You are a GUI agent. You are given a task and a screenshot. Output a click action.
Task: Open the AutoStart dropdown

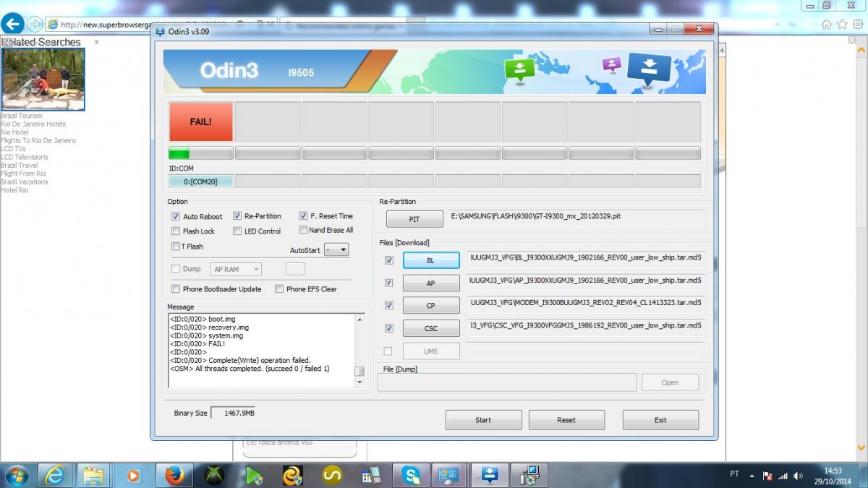(x=336, y=249)
